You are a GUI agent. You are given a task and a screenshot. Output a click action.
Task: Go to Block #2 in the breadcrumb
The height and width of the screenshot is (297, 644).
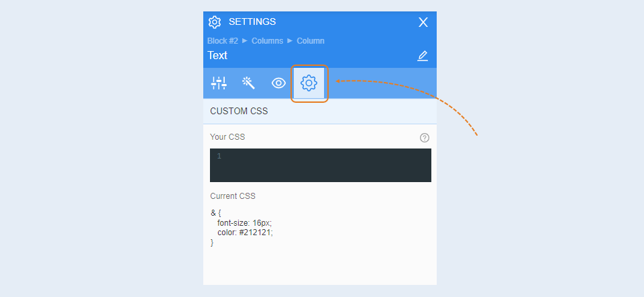pyautogui.click(x=223, y=41)
